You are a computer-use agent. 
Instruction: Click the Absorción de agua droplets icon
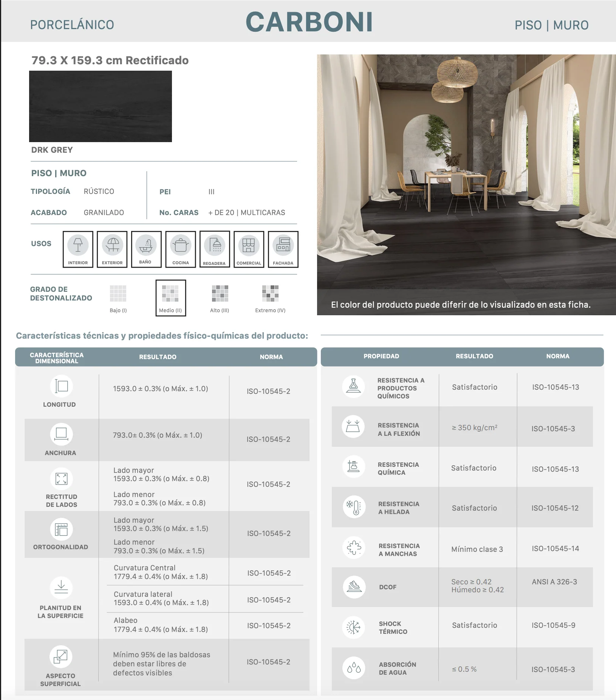(354, 668)
